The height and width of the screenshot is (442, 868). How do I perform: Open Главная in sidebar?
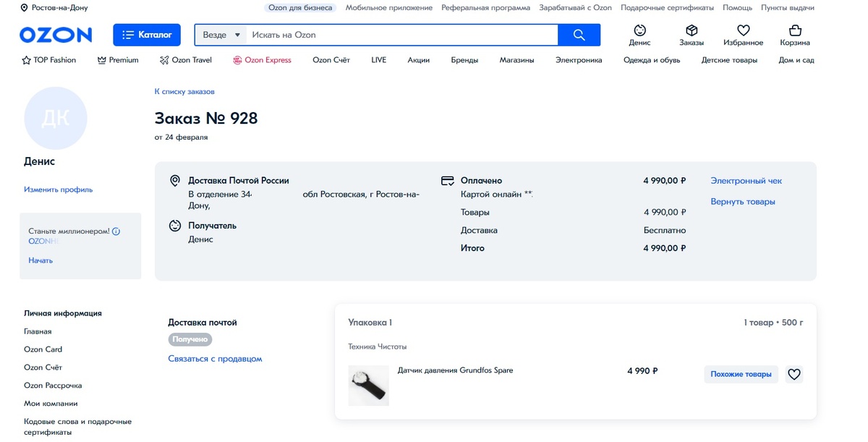point(38,331)
